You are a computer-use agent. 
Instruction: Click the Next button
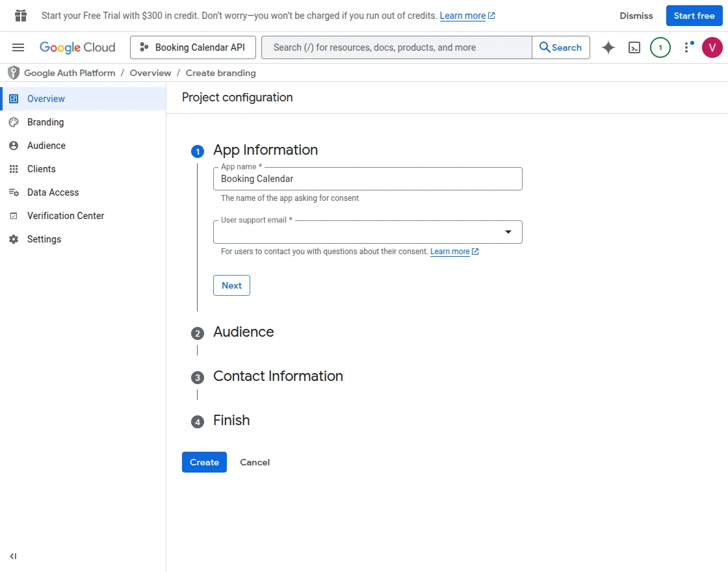[231, 285]
